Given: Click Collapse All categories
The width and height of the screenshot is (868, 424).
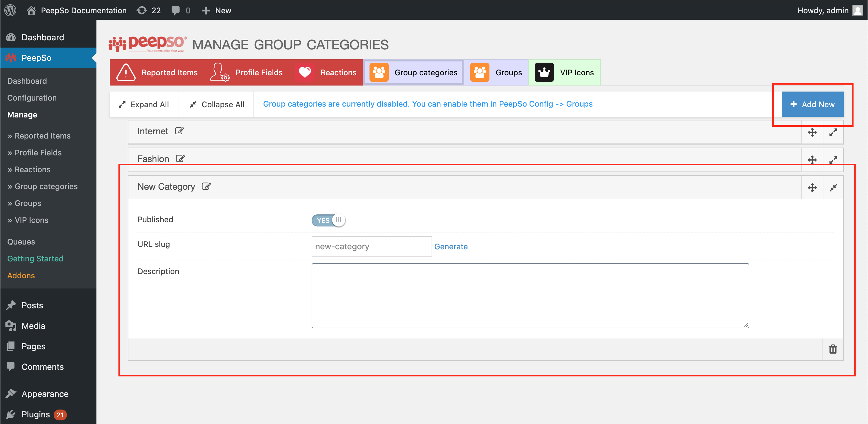Looking at the screenshot, I should 216,104.
